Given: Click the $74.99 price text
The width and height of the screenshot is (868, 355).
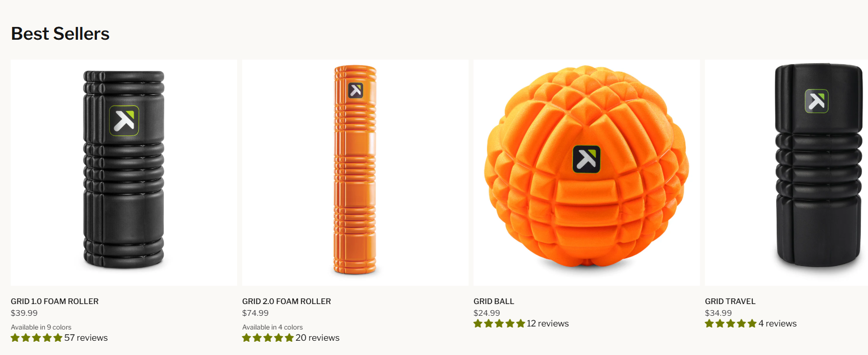Looking at the screenshot, I should [x=256, y=313].
